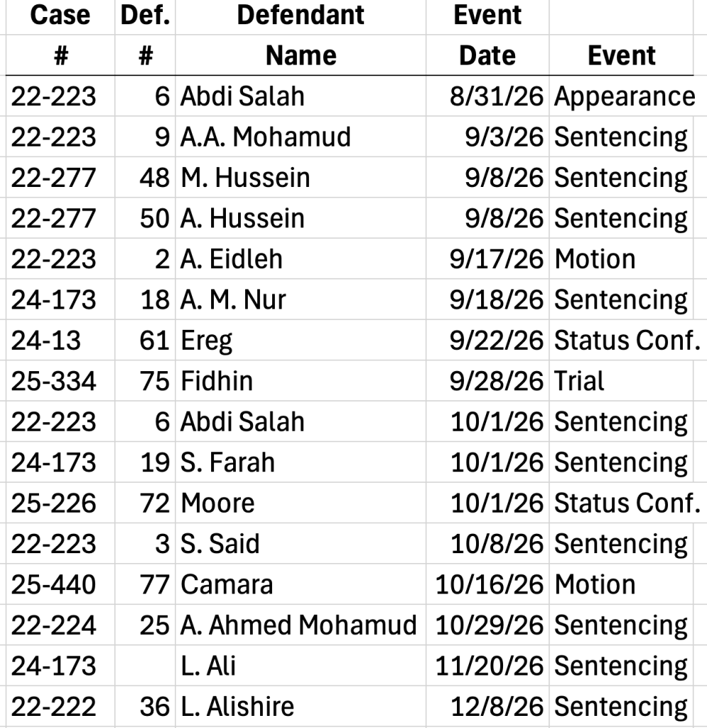
Task: Click the 9/17/26 date cell
Action: [487, 259]
